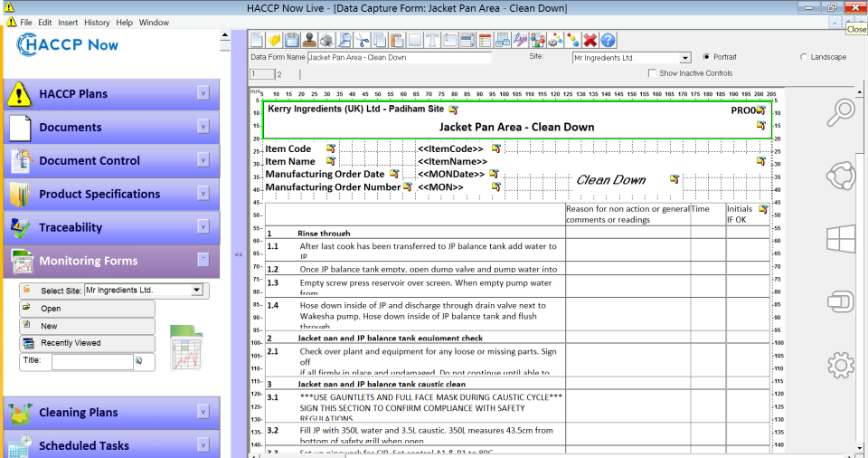Open the File menu
868x458 pixels.
click(26, 23)
